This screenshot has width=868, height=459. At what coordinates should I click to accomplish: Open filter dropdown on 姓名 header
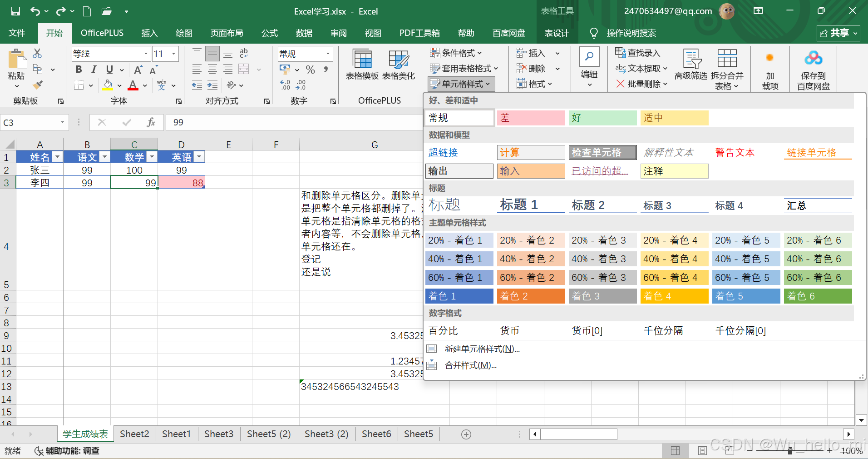tap(57, 157)
